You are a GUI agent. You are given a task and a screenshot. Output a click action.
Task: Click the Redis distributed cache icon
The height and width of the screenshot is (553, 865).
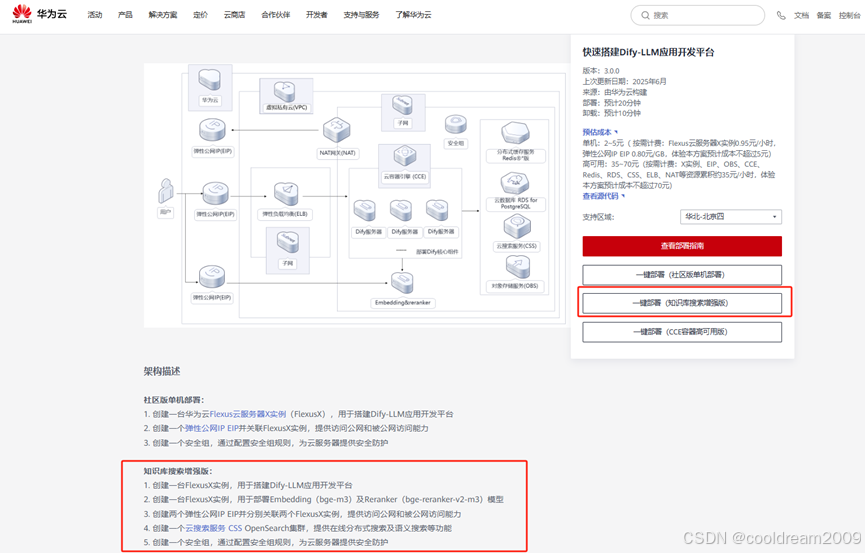515,134
